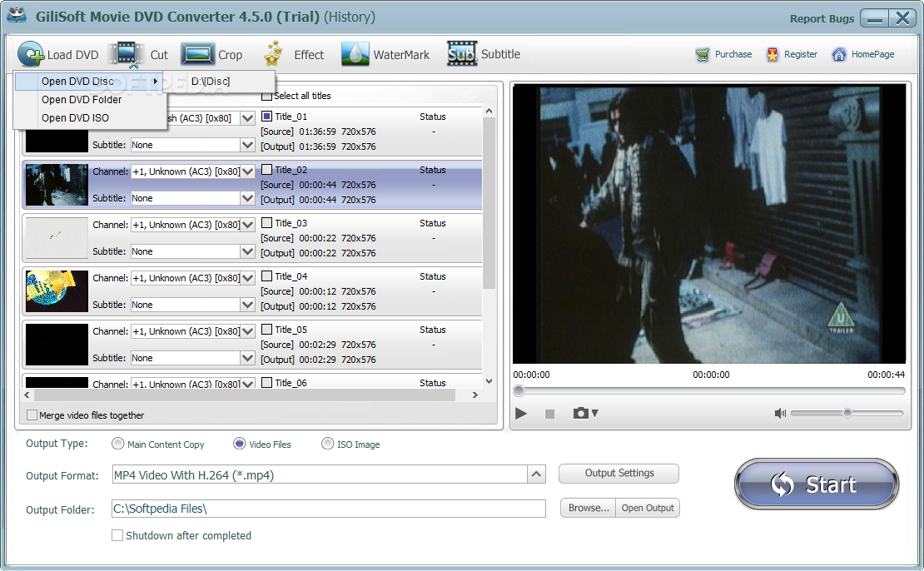Open Title_05 channel dropdown

click(x=248, y=331)
